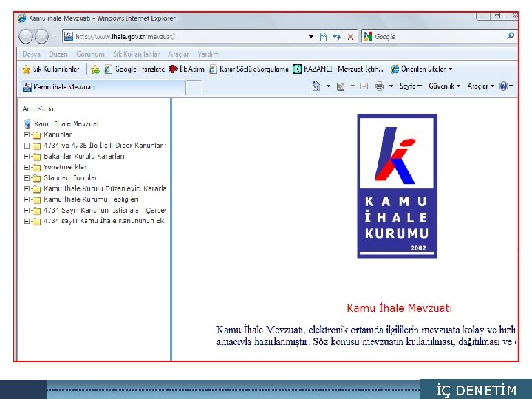Open the Sık Kullanılanlar menu in menu bar

137,54
